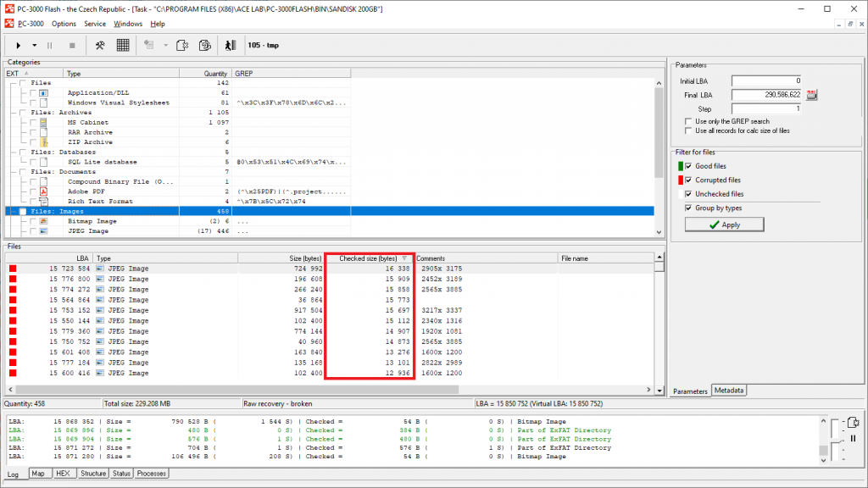The image size is (868, 488).
Task: Click the pause icon beside the log panel
Action: [853, 439]
